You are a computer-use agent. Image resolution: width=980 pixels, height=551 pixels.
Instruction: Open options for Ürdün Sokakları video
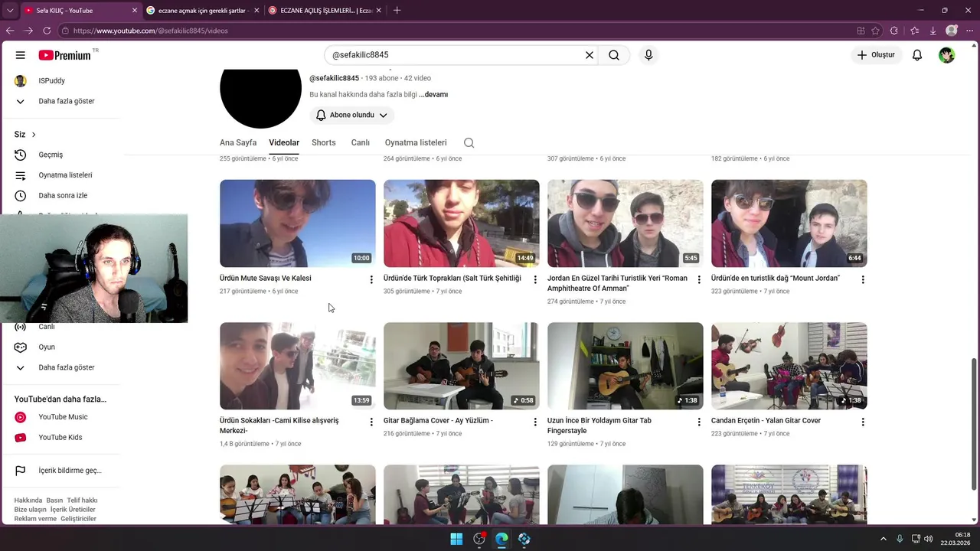(x=371, y=422)
